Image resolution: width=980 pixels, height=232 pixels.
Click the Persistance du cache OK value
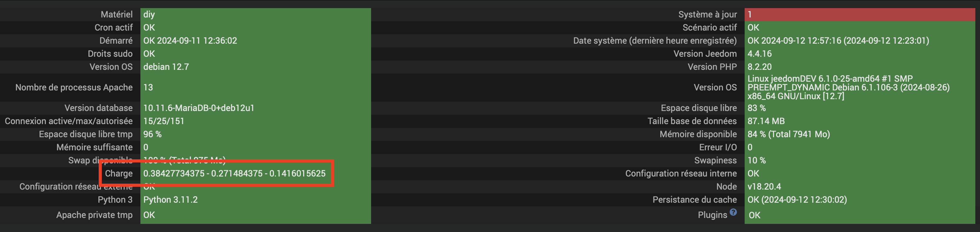[x=797, y=200]
